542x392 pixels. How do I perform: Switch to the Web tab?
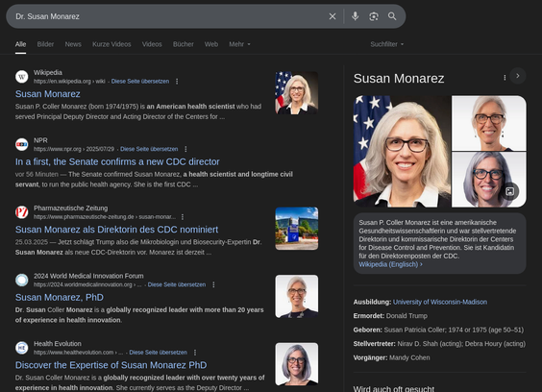211,44
